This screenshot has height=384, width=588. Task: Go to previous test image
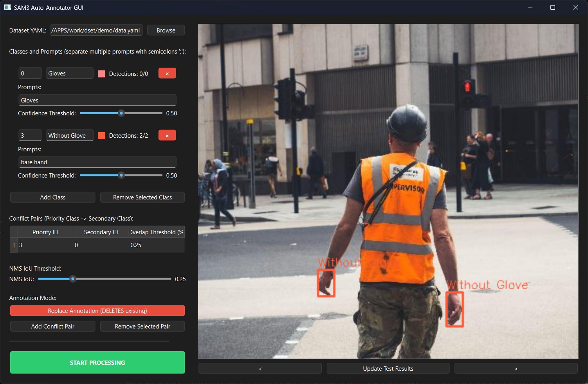260,369
